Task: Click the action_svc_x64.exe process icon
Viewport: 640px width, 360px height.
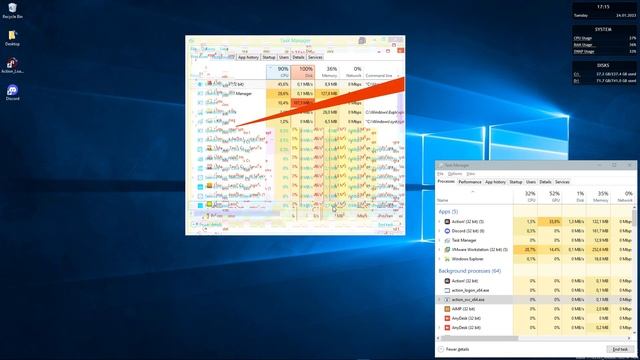Action: [447, 300]
